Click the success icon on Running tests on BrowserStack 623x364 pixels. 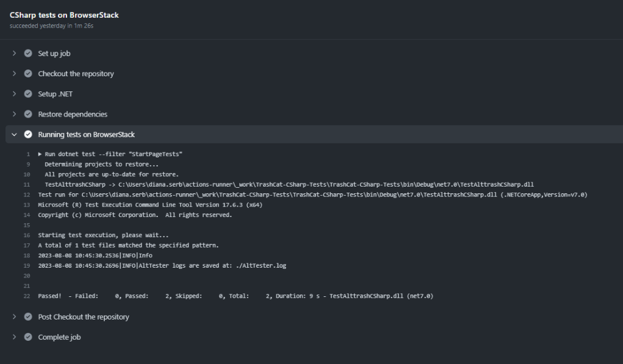[x=27, y=134]
